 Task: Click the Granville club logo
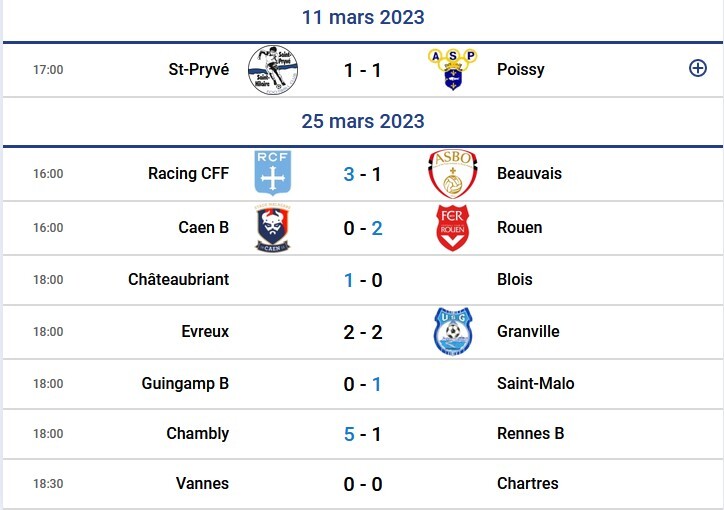coord(452,332)
